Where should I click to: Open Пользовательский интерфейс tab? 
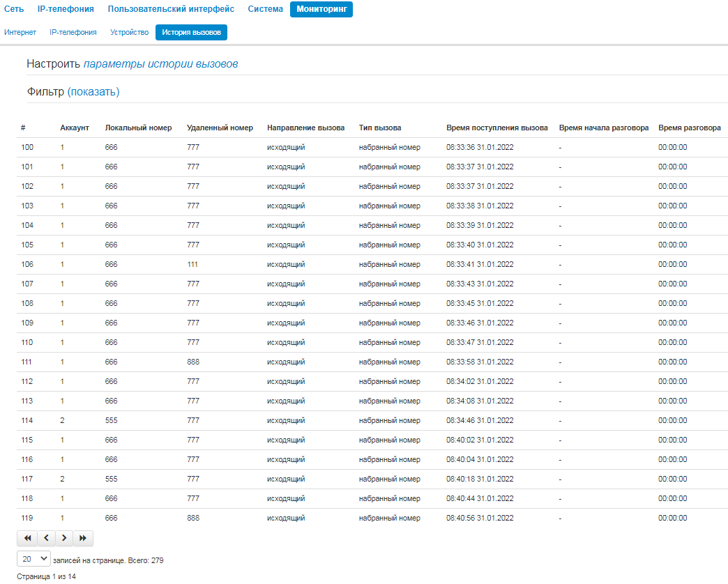pyautogui.click(x=171, y=9)
